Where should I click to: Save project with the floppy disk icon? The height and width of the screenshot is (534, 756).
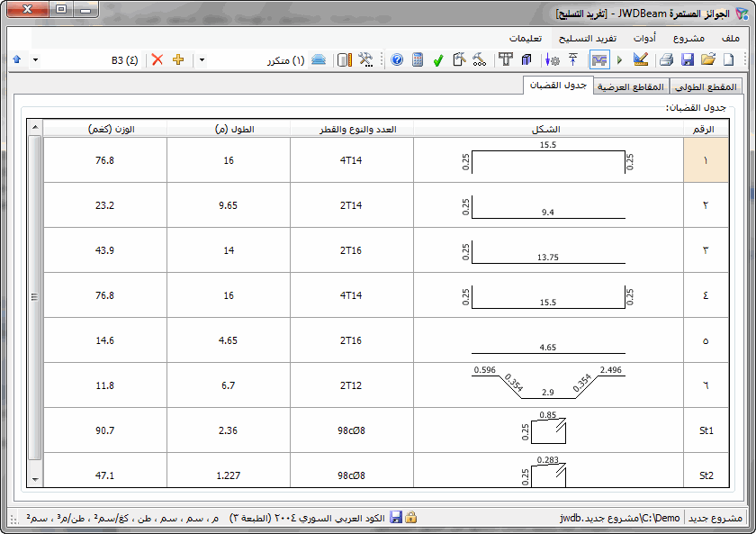pyautogui.click(x=688, y=59)
